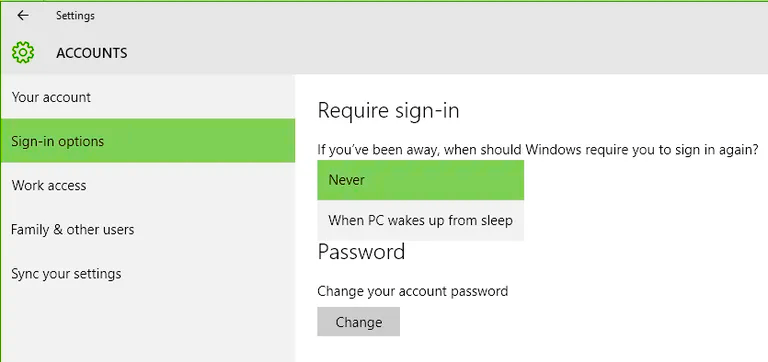Viewport: 768px width, 362px height.
Task: Pick When PC wakes up from sleep
Action: pos(420,220)
